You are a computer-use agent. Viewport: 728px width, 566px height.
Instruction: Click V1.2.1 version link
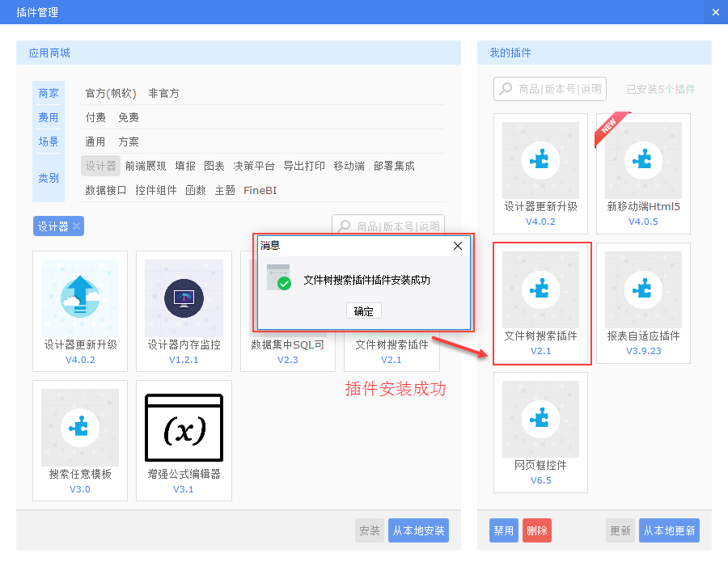184,360
